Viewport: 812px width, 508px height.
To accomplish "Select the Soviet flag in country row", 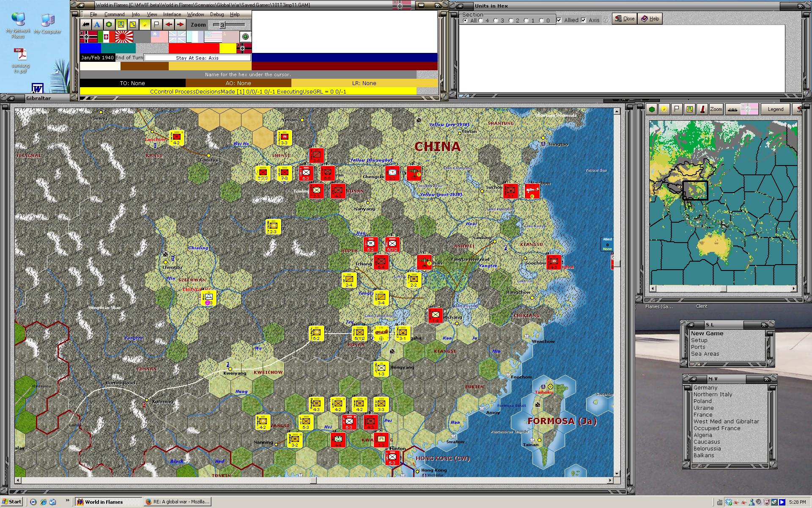I will pyautogui.click(x=231, y=37).
